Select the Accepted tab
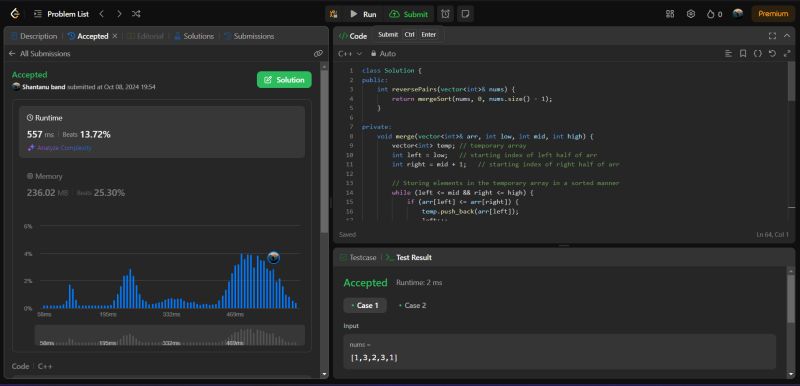Image resolution: width=800 pixels, height=386 pixels. pyautogui.click(x=88, y=36)
